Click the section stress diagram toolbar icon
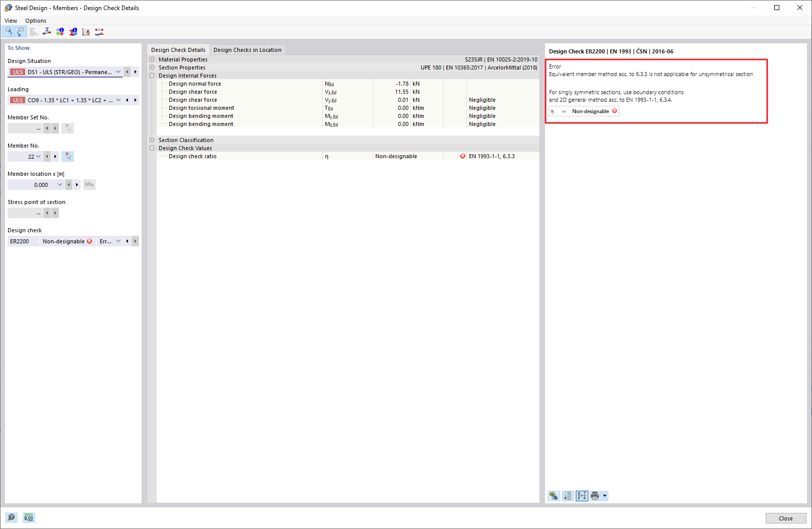 [47, 32]
